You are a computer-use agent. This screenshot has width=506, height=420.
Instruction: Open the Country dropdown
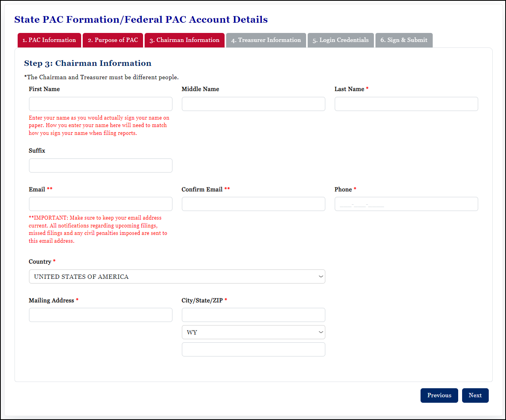pos(177,276)
